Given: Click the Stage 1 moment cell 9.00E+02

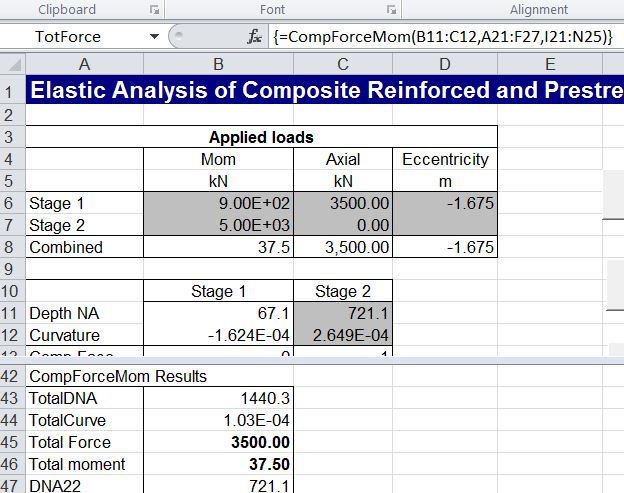Looking at the screenshot, I should tap(218, 203).
